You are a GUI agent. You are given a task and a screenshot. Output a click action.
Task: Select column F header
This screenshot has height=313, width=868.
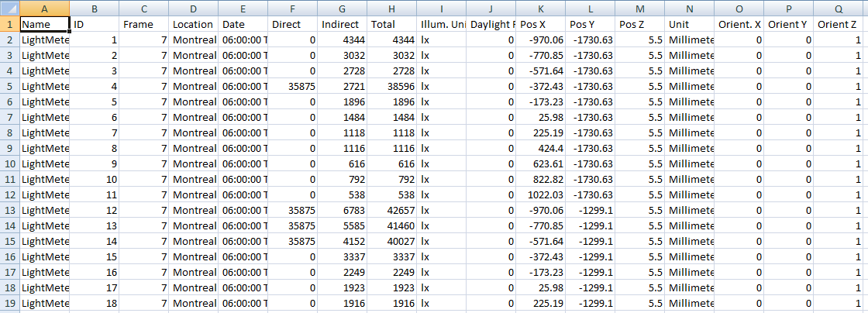point(292,9)
